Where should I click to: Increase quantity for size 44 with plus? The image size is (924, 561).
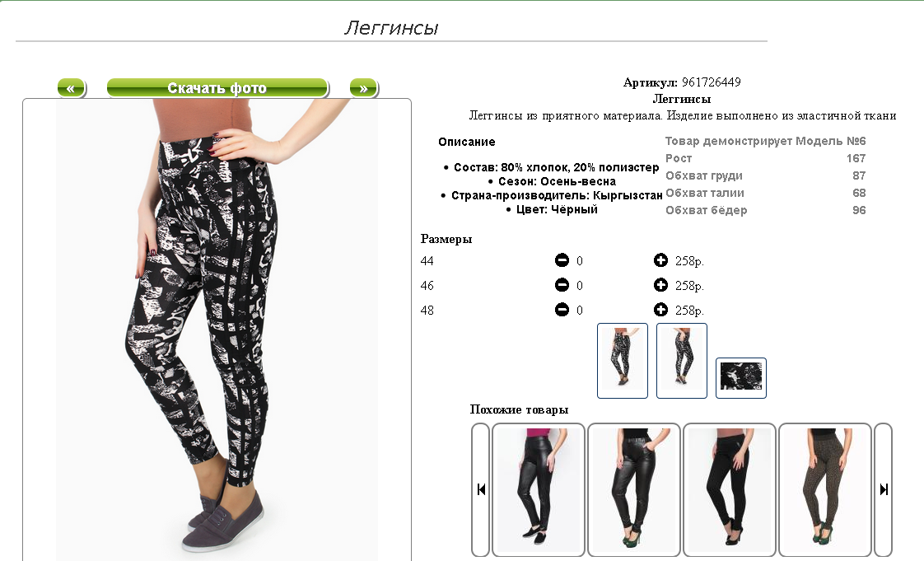pyautogui.click(x=660, y=259)
